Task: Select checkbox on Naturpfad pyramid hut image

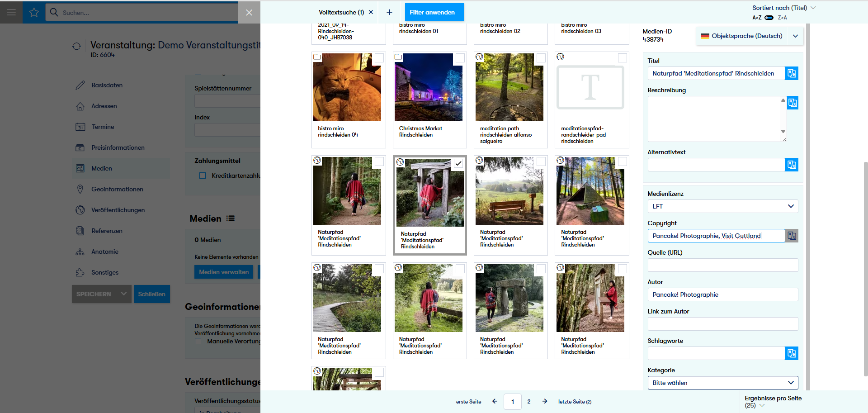Action: click(623, 161)
